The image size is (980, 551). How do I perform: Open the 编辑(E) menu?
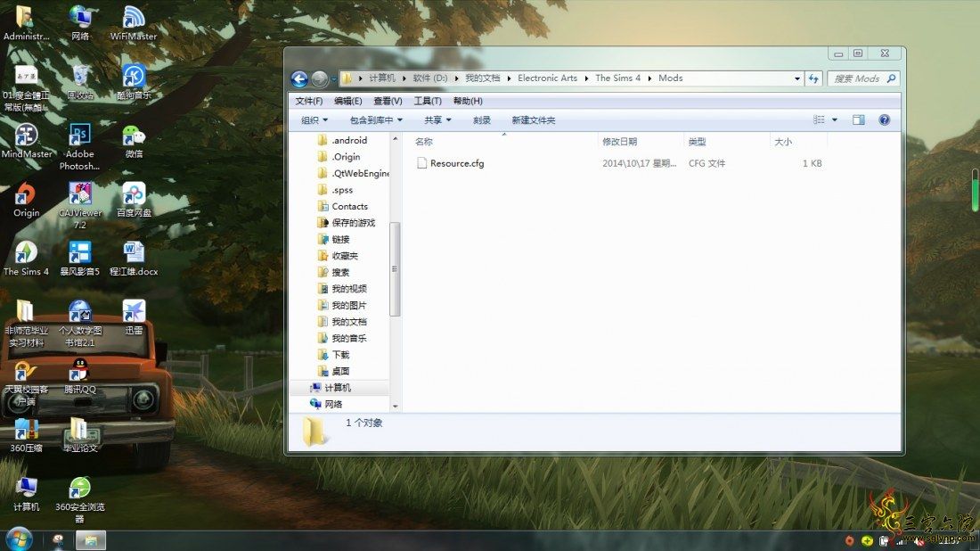pos(347,101)
